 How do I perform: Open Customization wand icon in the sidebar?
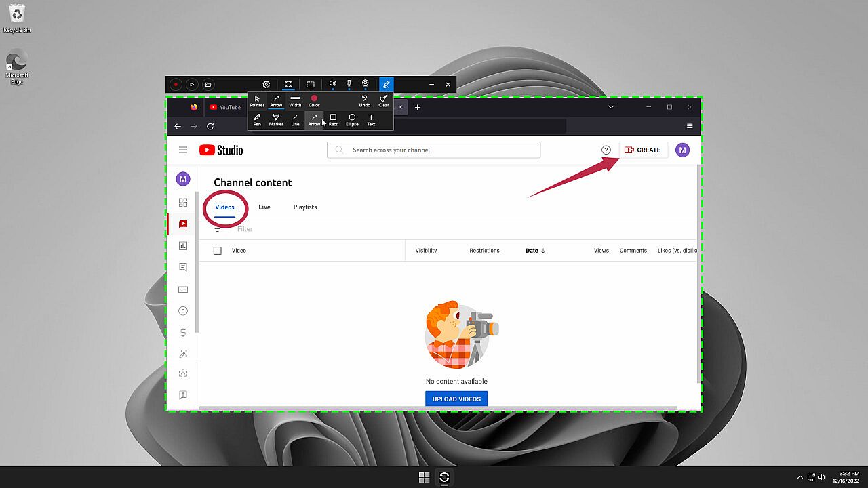(x=183, y=354)
